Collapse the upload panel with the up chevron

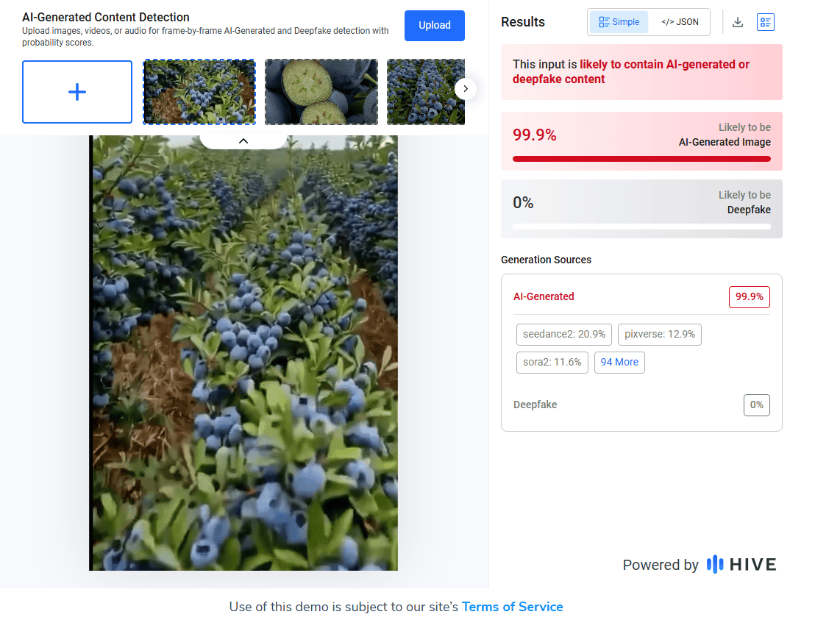(x=243, y=140)
